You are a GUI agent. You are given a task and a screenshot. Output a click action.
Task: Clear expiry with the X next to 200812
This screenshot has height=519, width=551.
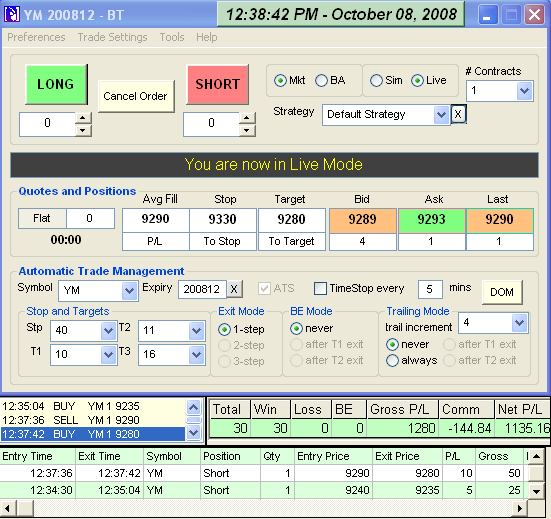pos(234,289)
